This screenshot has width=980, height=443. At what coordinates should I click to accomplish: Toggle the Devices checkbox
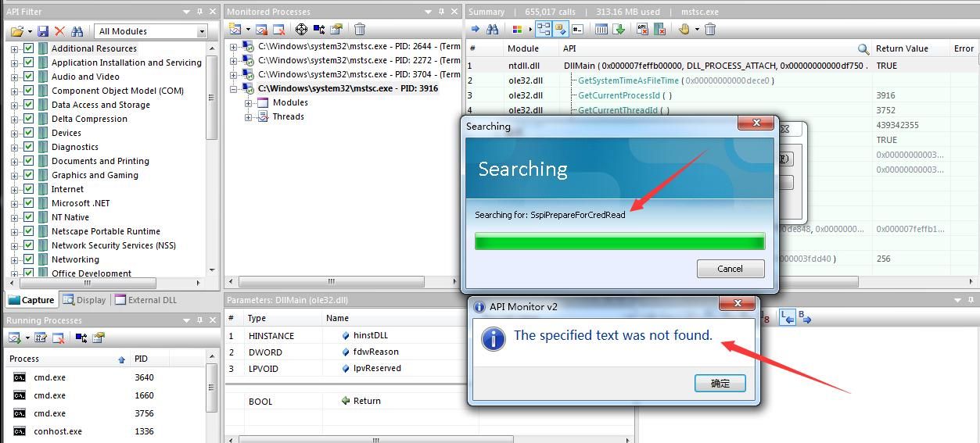pos(29,133)
